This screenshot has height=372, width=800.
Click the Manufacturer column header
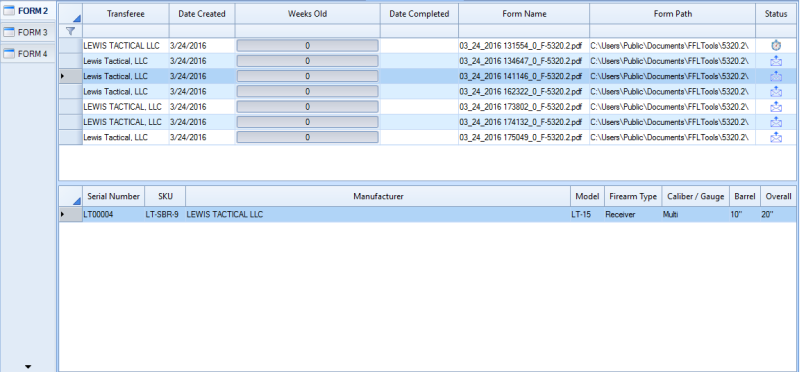378,196
